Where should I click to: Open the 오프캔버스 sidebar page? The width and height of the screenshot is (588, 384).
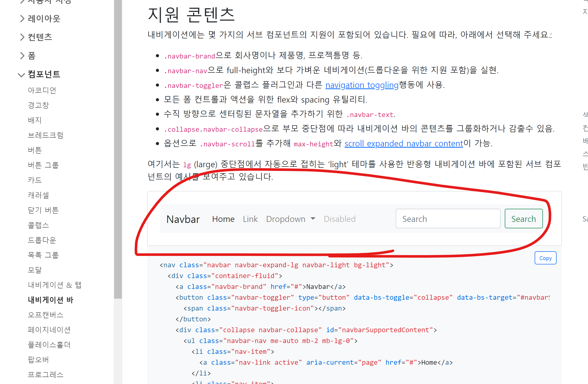pyautogui.click(x=46, y=315)
